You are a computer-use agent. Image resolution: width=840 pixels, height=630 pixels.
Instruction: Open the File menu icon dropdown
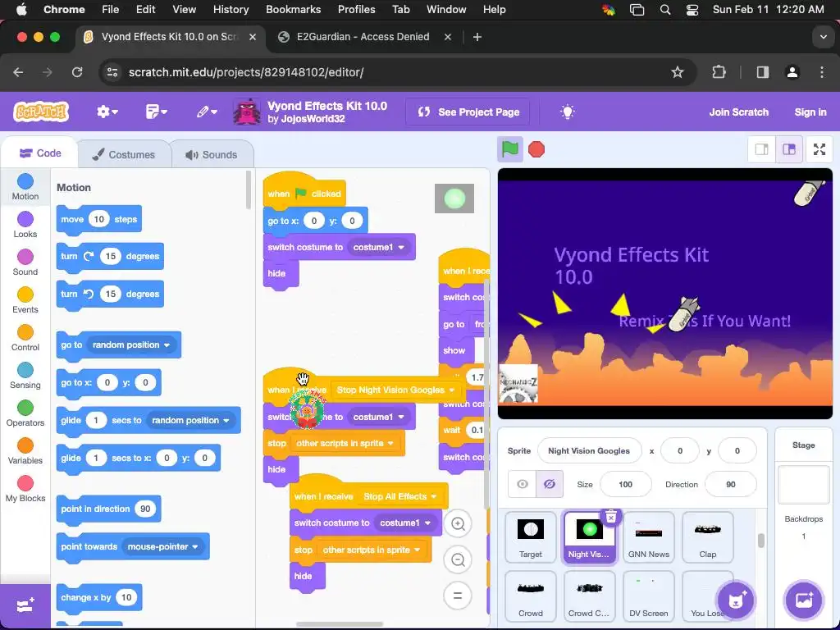[x=157, y=112]
